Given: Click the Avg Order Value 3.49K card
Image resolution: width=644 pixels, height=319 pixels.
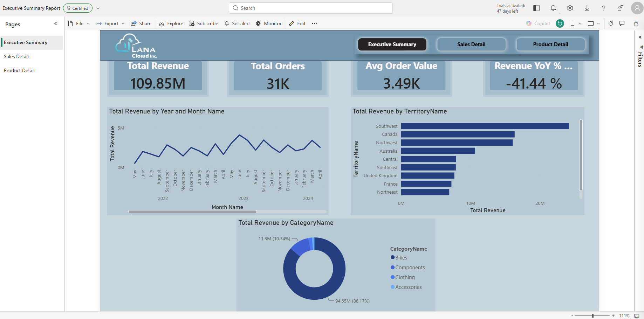Looking at the screenshot, I should click(x=402, y=76).
